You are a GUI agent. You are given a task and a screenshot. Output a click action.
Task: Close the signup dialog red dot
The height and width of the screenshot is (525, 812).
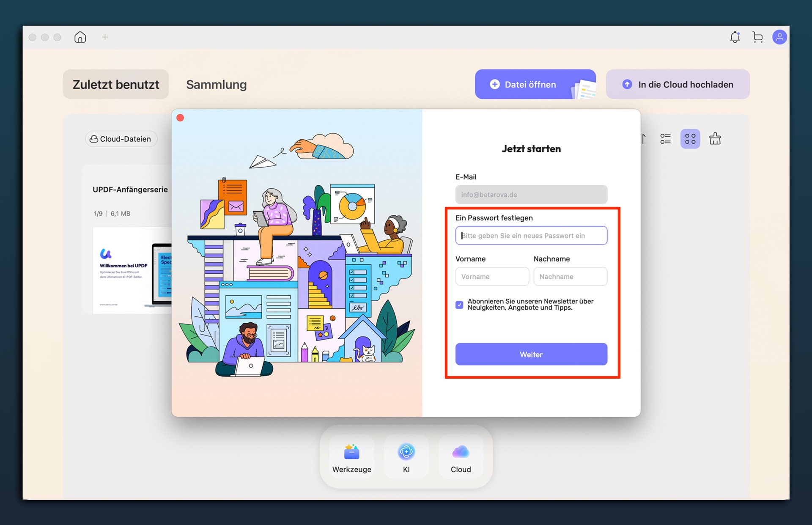(180, 118)
